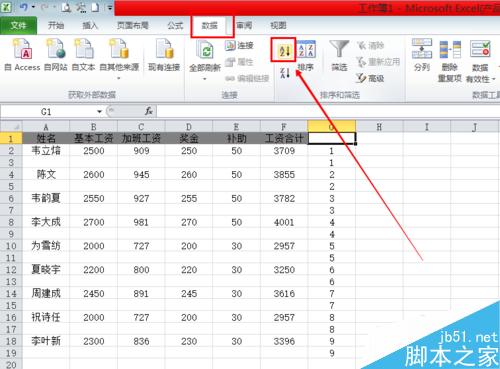Open 高级 advanced filter options
Viewport: 500px width, 369px height.
[x=370, y=78]
